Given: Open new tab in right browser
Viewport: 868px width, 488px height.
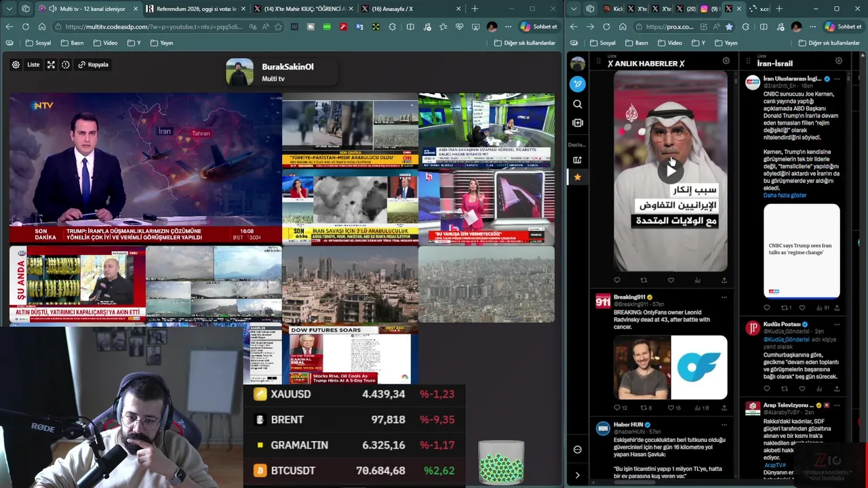Looking at the screenshot, I should tap(779, 9).
